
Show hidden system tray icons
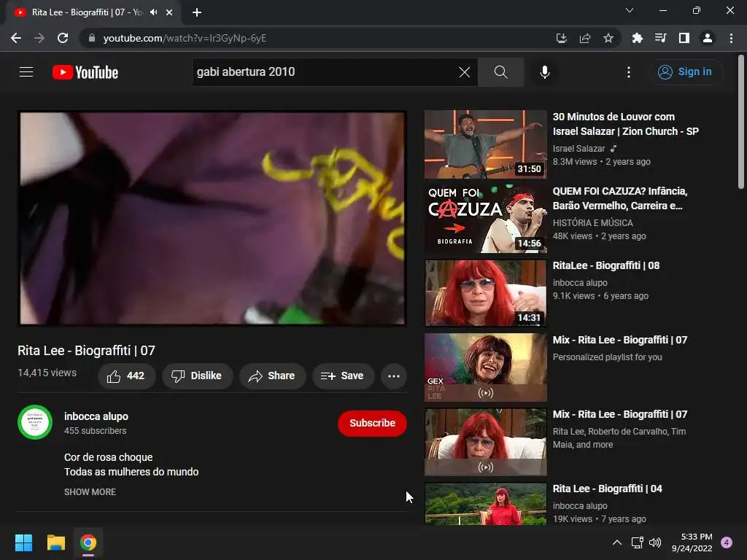click(x=617, y=542)
